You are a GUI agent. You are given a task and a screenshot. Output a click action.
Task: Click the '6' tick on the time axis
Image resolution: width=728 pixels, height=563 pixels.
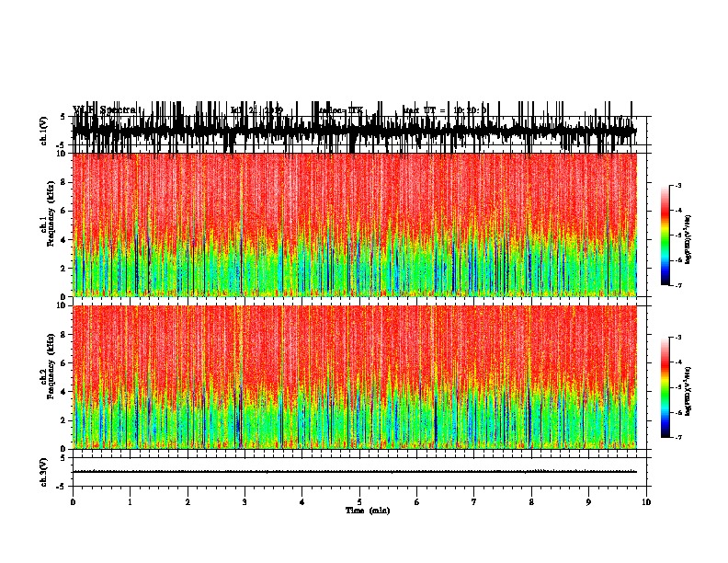coord(417,502)
